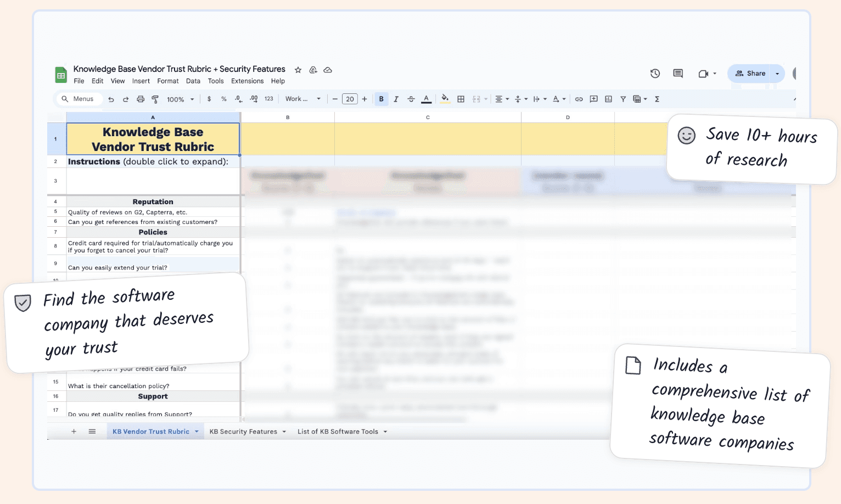
Task: Toggle italic formatting
Action: pos(396,99)
